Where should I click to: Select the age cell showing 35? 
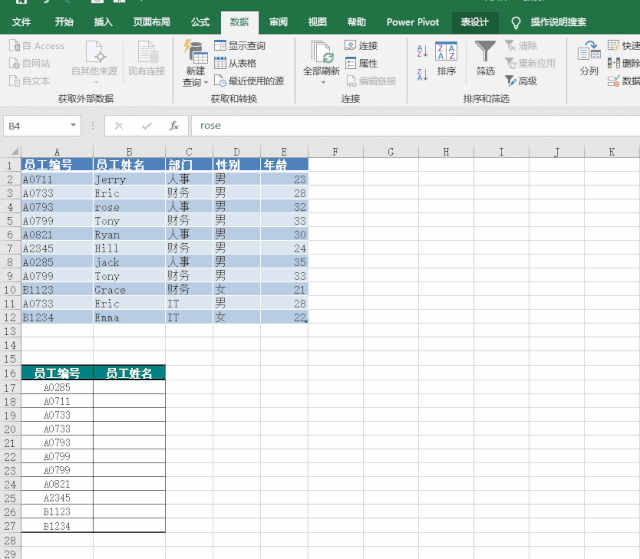(284, 262)
